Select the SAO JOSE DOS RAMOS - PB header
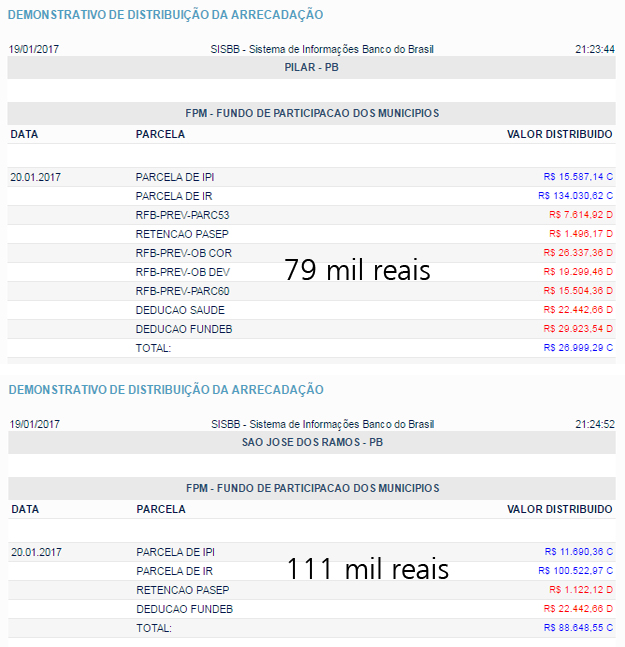Image resolution: width=625 pixels, height=647 pixels. 312,442
